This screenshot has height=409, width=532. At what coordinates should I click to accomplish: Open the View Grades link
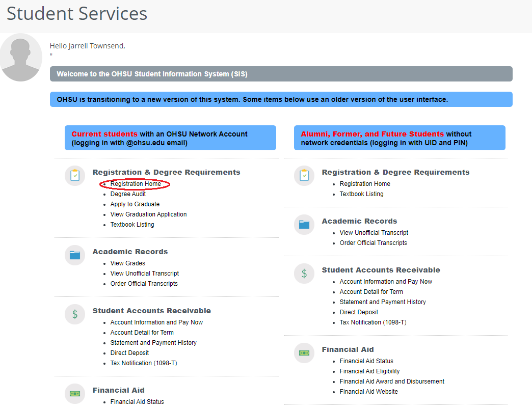pos(127,263)
